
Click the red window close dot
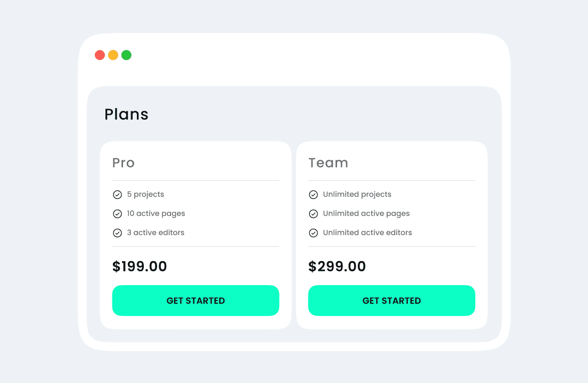click(x=100, y=55)
